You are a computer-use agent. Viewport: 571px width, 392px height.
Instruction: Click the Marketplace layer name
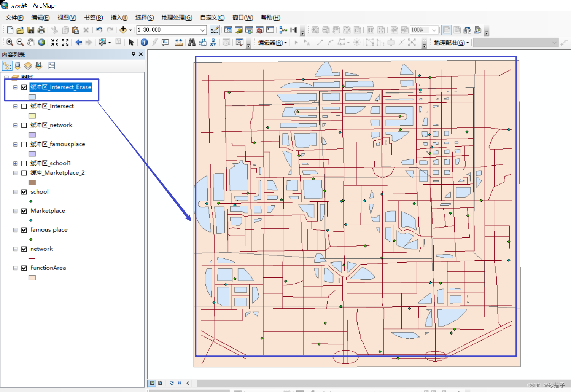(48, 211)
